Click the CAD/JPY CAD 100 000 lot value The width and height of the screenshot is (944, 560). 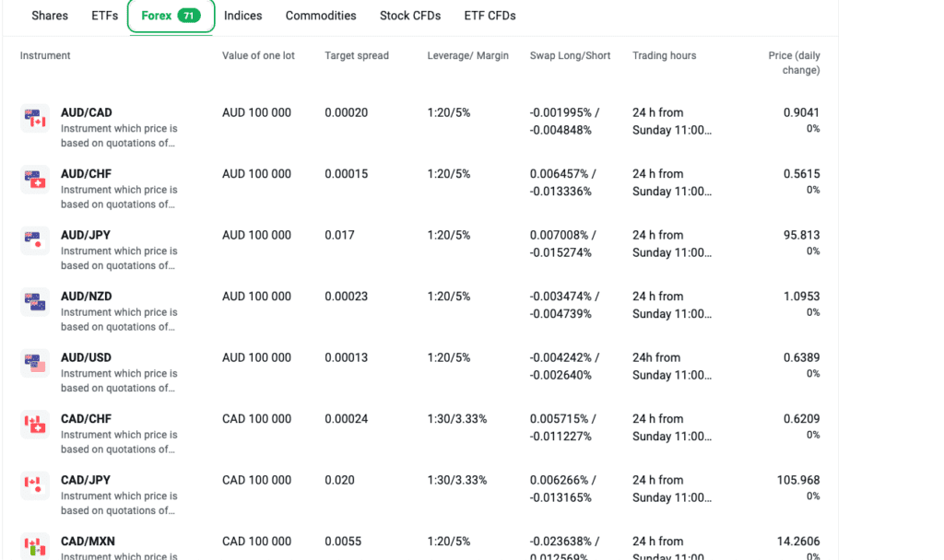[x=256, y=481]
